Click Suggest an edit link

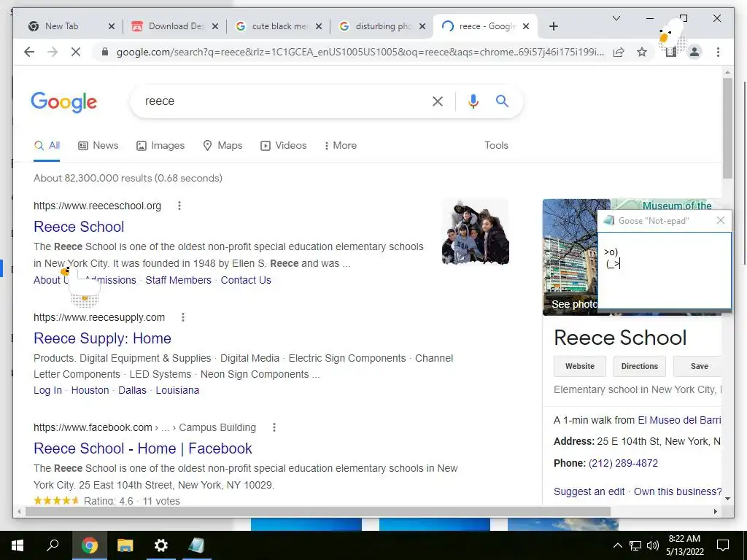589,491
